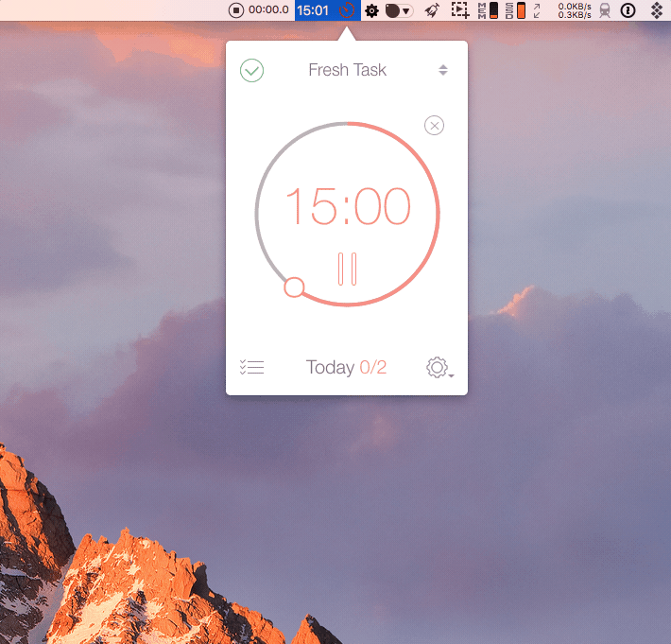Viewport: 671px width, 644px height.
Task: Click the 15:01 timer in menu bar
Action: click(x=313, y=10)
